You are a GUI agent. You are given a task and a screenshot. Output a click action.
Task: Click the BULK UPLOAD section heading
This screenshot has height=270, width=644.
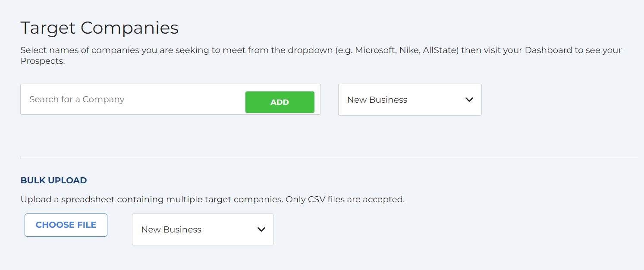tap(53, 180)
